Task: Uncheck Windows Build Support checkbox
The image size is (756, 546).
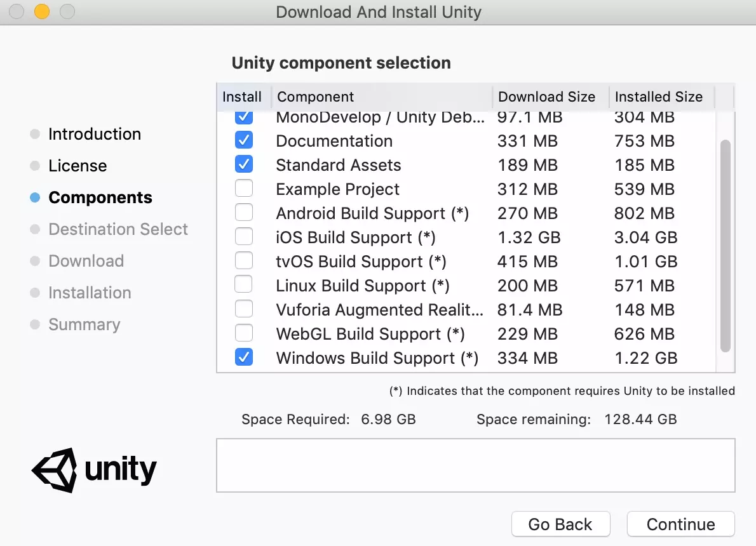Action: [244, 357]
